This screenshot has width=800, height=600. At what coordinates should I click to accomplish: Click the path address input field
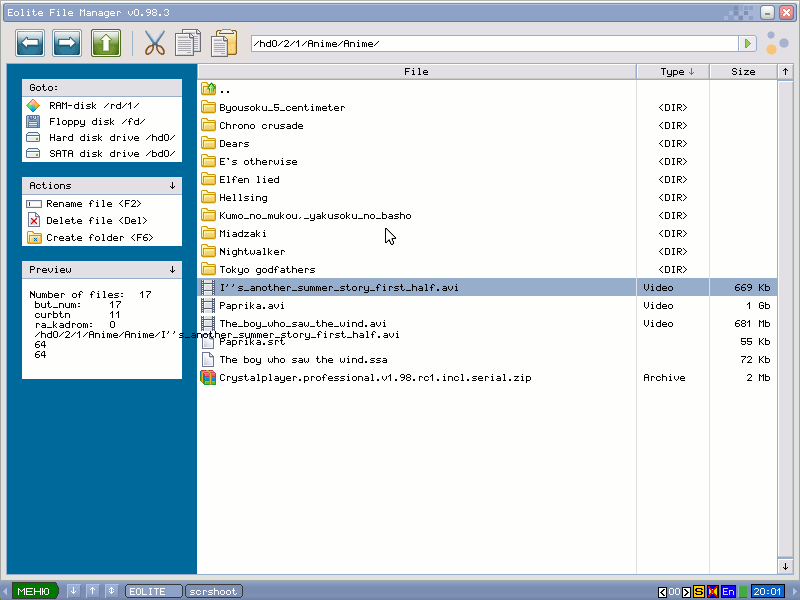(x=495, y=44)
